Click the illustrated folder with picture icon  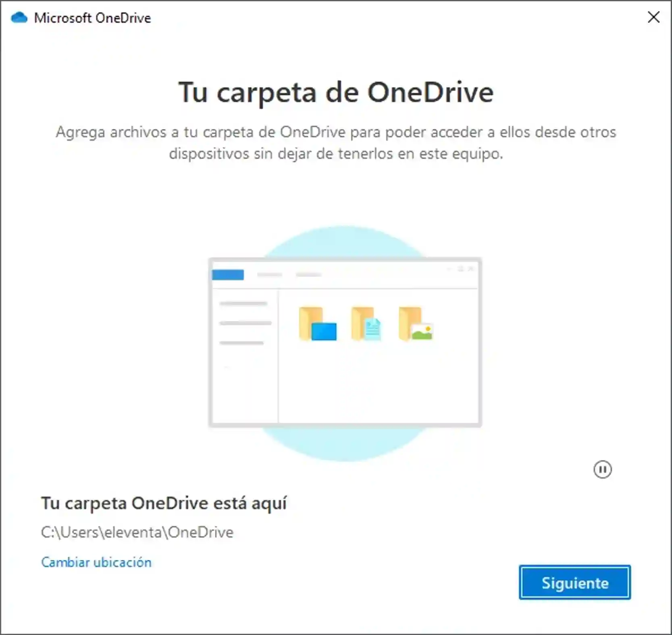click(416, 324)
